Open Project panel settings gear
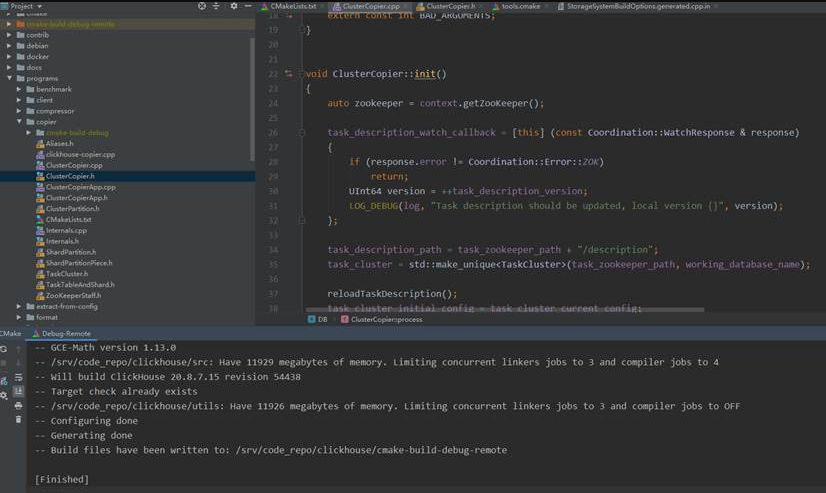This screenshot has width=826, height=493. click(234, 6)
